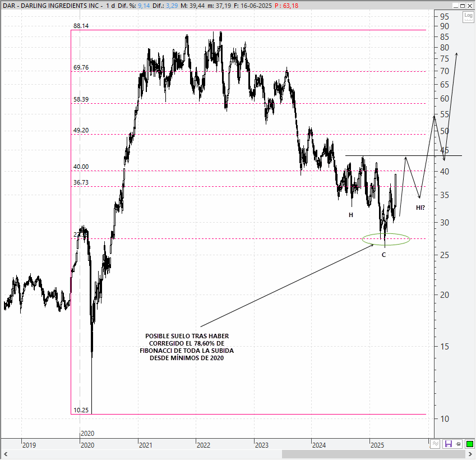The height and width of the screenshot is (460, 476).
Task: Click the 2024 label on time axis
Action: [x=319, y=445]
